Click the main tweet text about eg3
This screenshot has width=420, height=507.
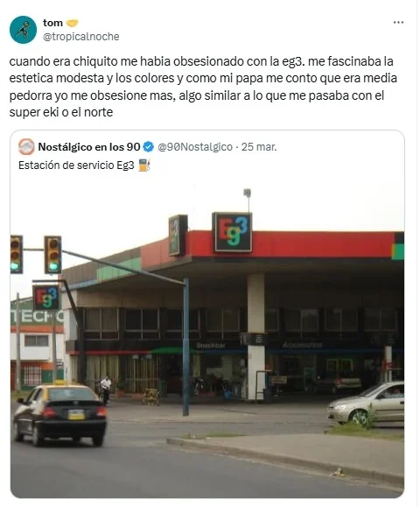203,87
